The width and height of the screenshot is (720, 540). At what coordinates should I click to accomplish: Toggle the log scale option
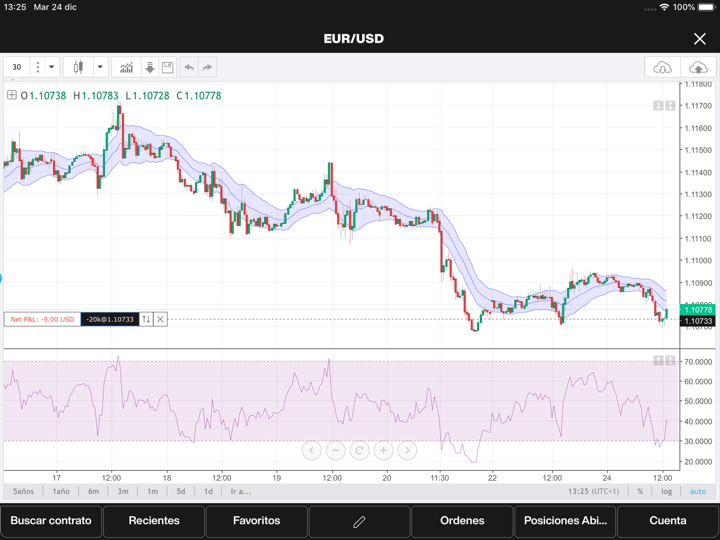[667, 491]
